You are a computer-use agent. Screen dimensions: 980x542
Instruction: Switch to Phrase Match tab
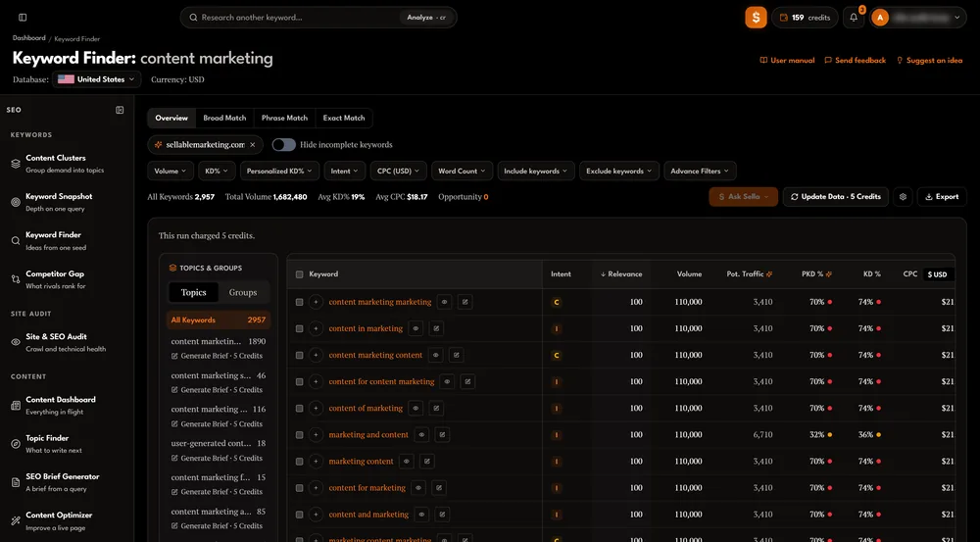pyautogui.click(x=284, y=119)
